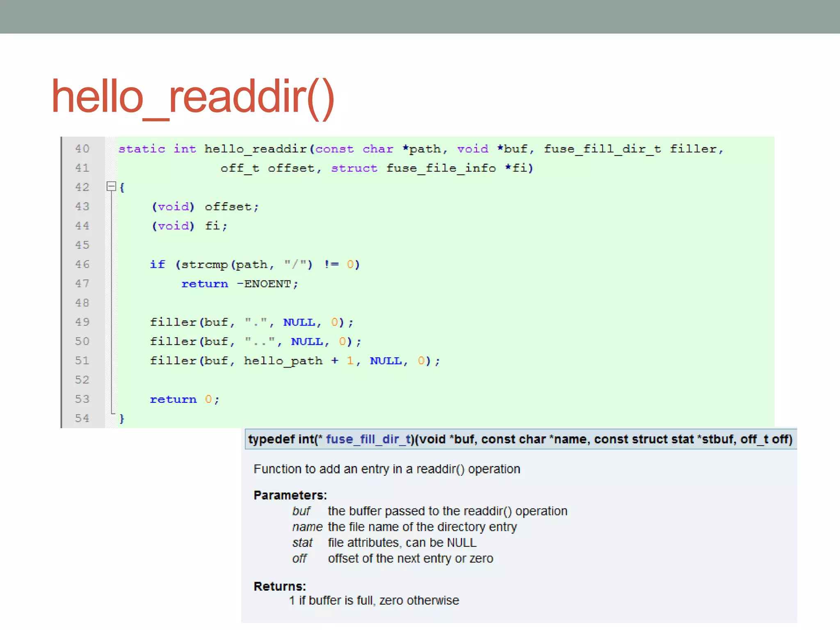This screenshot has height=630, width=840.
Task: Click the filler call with ".." argument
Action: pyautogui.click(x=255, y=342)
